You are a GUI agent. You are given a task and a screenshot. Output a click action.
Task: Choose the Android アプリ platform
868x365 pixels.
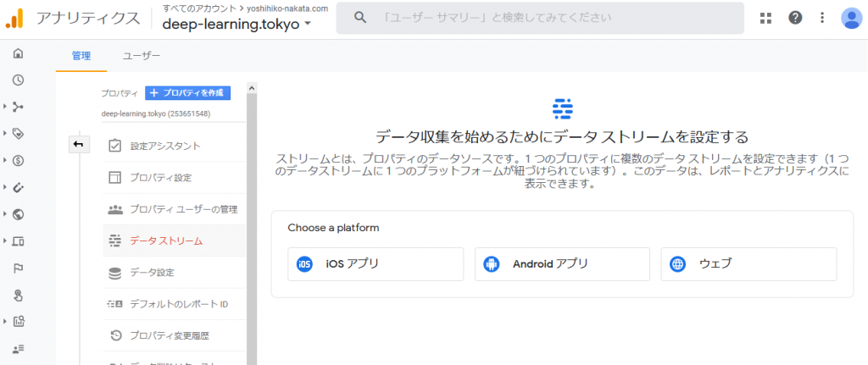point(562,263)
